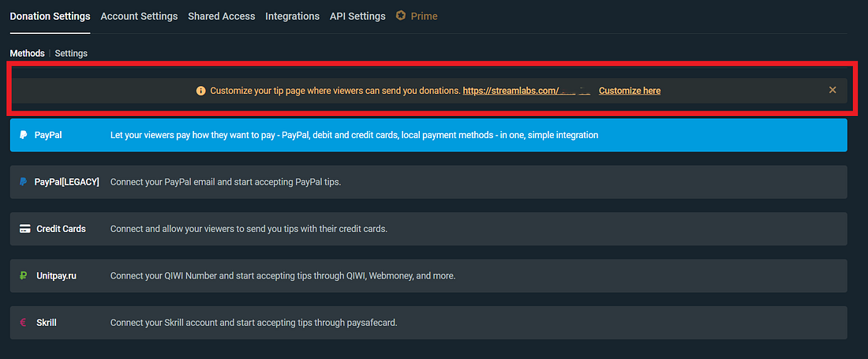Click the info icon in tip page banner

pyautogui.click(x=200, y=91)
